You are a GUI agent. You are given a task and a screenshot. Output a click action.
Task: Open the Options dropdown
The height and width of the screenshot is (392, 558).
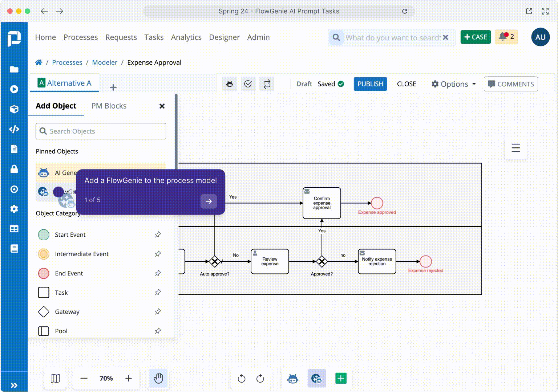point(454,84)
